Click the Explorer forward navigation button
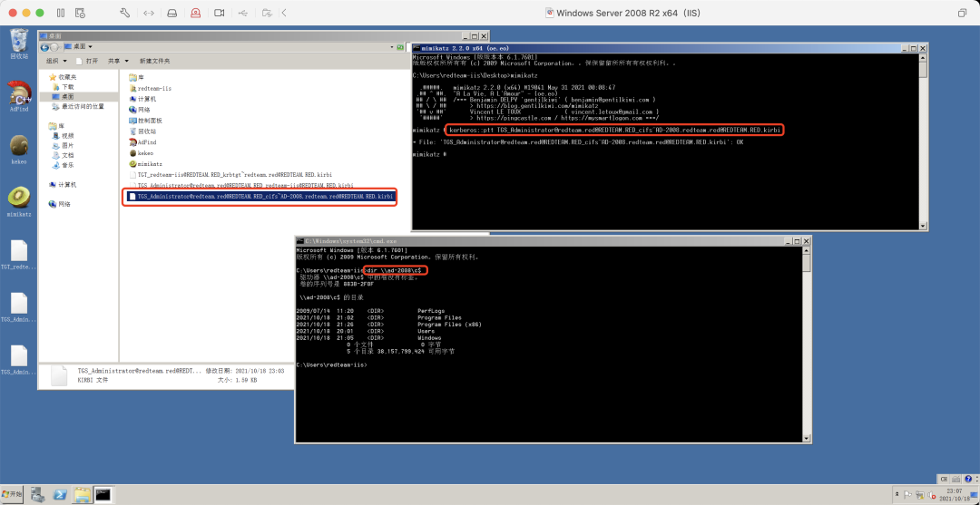This screenshot has height=505, width=980. (55, 47)
